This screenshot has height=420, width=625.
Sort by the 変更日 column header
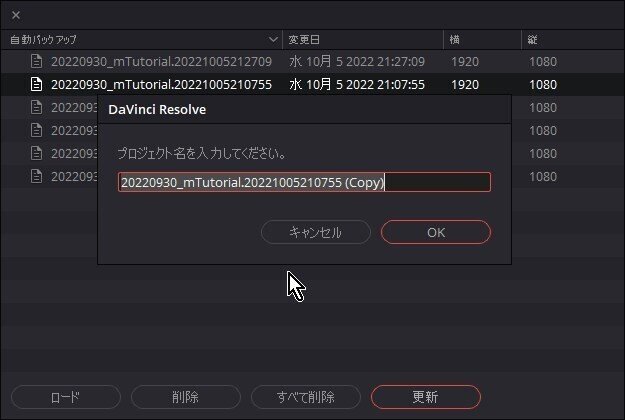tap(304, 39)
